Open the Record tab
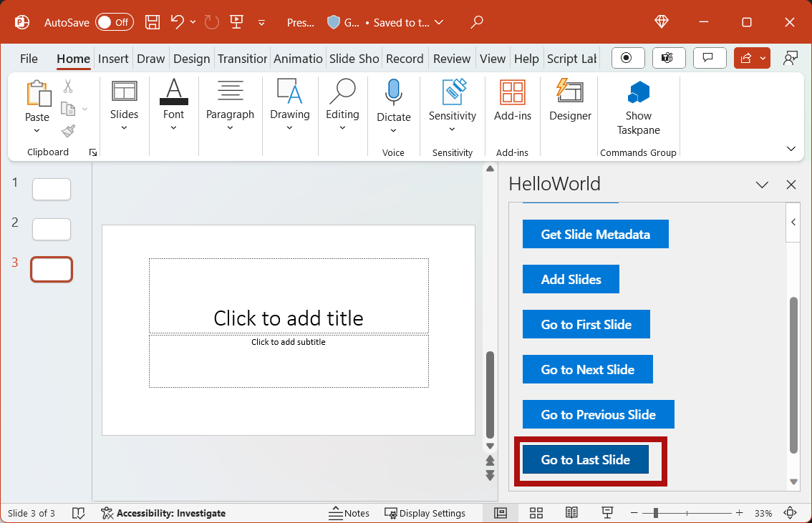The height and width of the screenshot is (523, 812). point(405,59)
